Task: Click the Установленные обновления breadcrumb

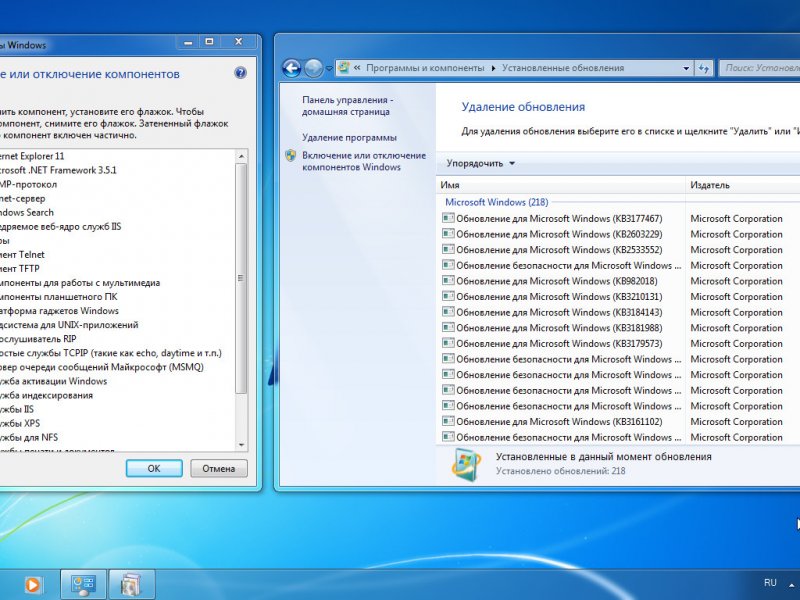Action: point(563,68)
